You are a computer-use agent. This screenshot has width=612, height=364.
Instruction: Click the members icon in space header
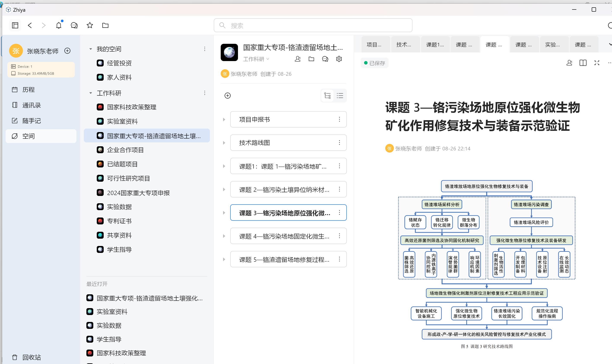coord(298,59)
